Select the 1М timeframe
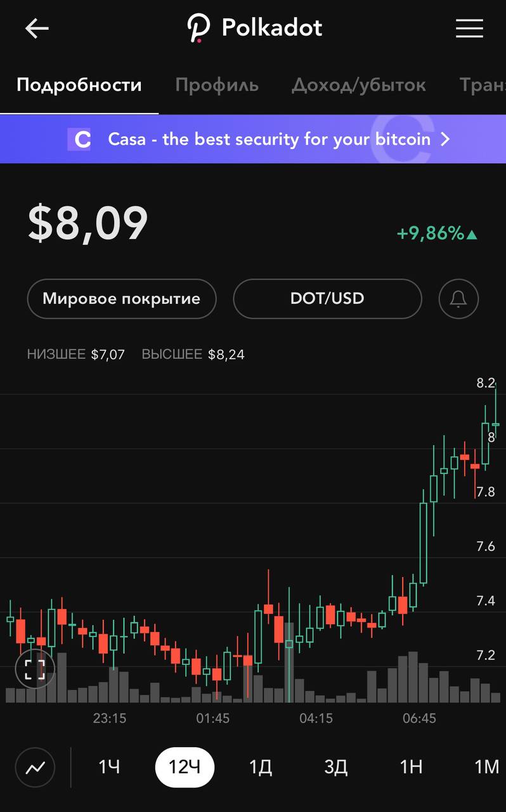 coord(486,768)
